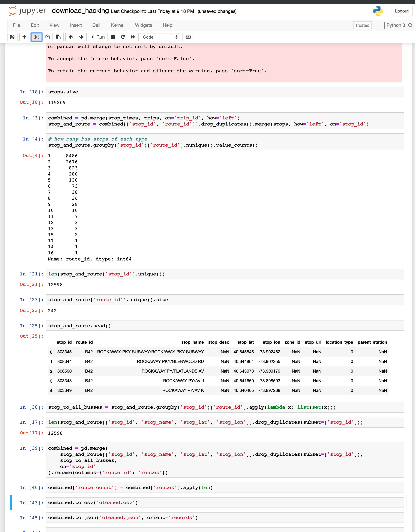Copy selected cells icon

[47, 37]
